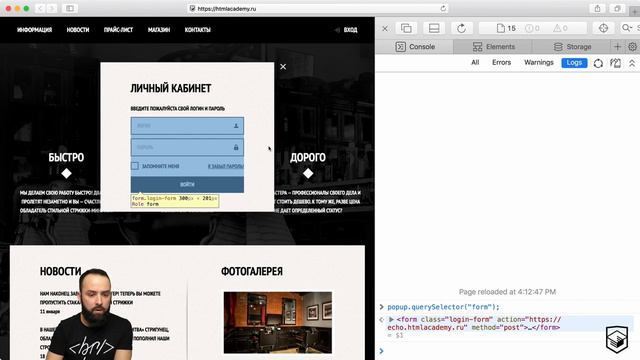The width and height of the screenshot is (640, 360).
Task: Click the resource count showing 15
Action: (x=506, y=28)
